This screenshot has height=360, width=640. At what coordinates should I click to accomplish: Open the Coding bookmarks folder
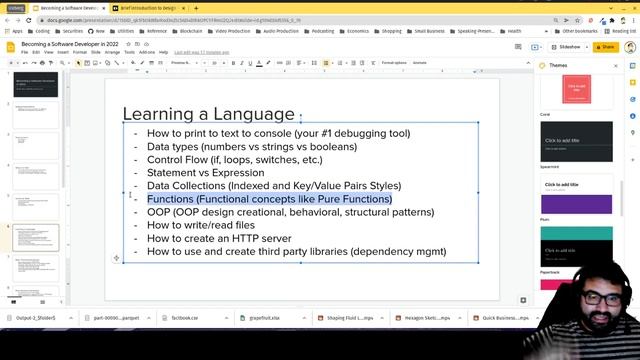(x=38, y=31)
